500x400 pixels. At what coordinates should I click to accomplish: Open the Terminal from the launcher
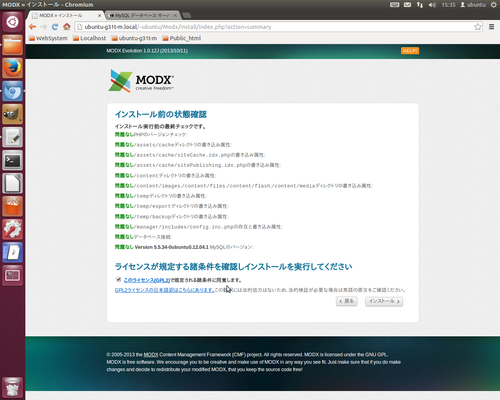13,160
